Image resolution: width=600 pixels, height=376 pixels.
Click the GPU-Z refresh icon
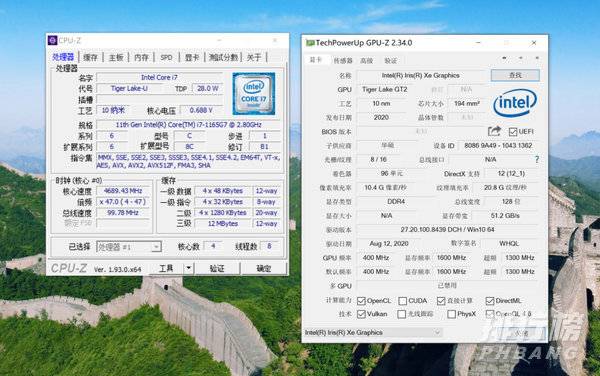click(x=520, y=58)
